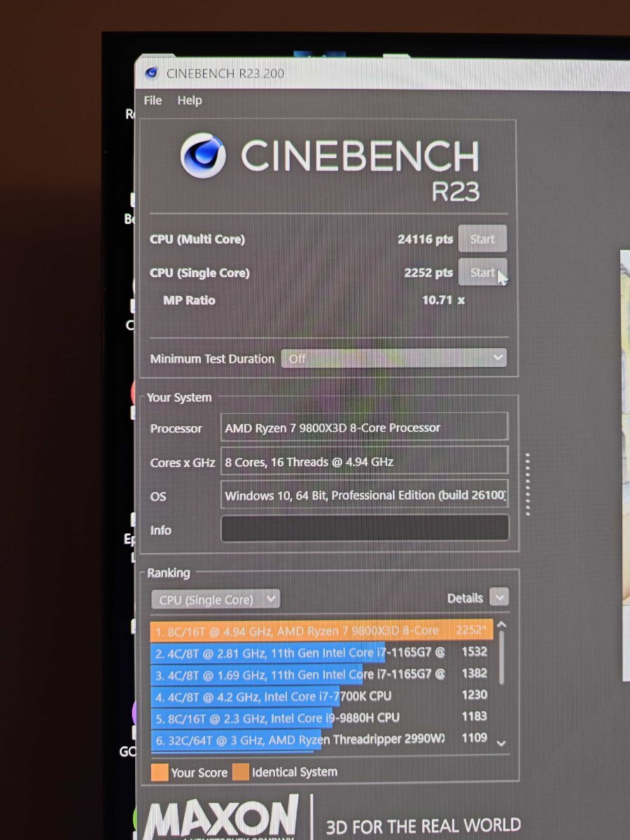Viewport: 630px width, 840px height.
Task: Open the CPU (Single Core) ranking dropdown
Action: point(216,599)
